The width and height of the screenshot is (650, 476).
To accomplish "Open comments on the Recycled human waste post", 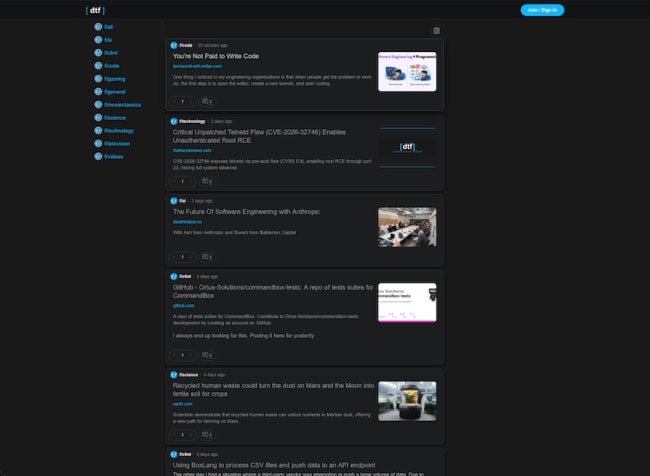I will click(x=207, y=435).
